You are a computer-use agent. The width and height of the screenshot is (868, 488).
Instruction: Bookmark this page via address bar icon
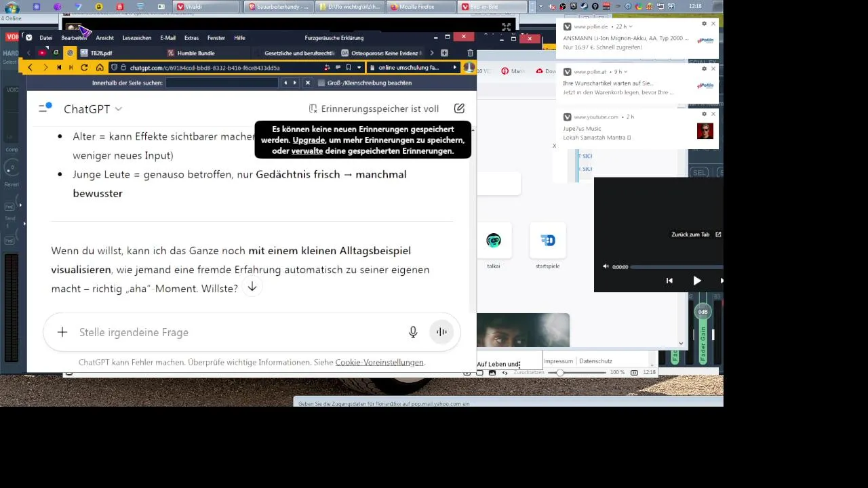349,68
